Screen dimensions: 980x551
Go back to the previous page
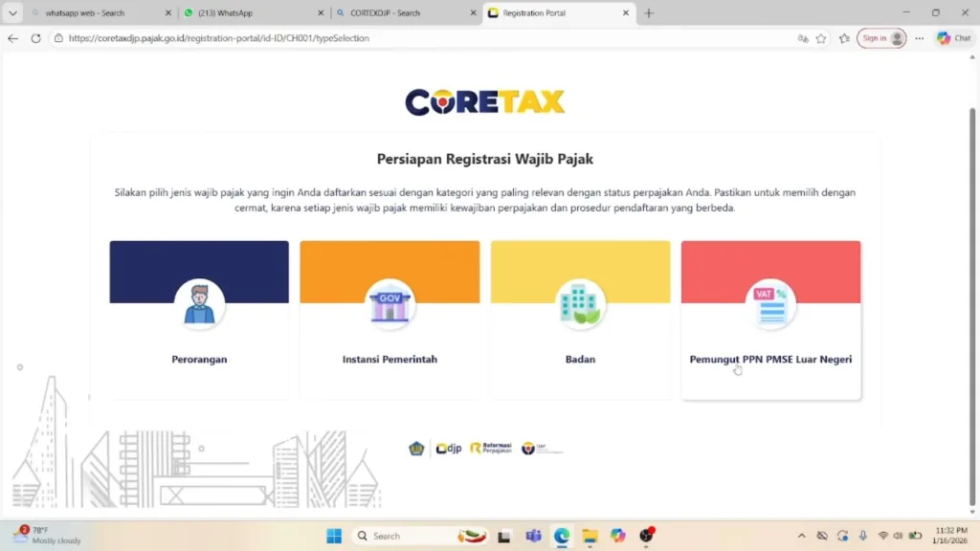(12, 38)
